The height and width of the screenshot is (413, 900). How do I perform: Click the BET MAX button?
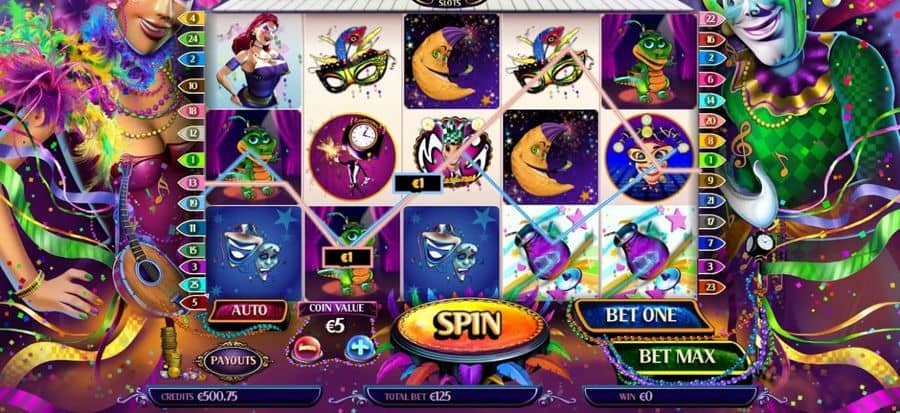pyautogui.click(x=677, y=357)
